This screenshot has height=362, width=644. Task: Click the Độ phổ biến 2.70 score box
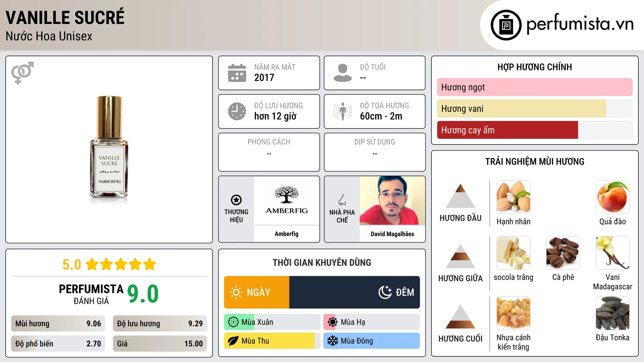coord(58,344)
